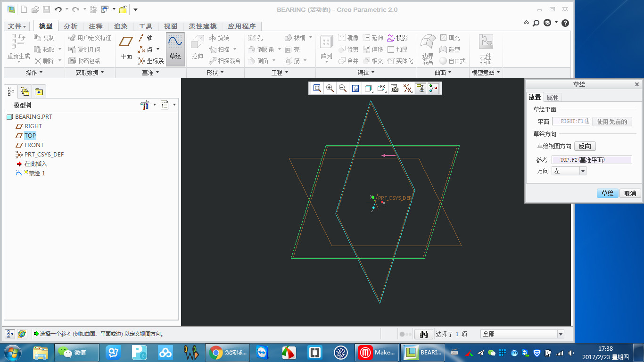The image size is (644, 362).
Task: Click the 元件界面 (component interface) icon
Action: coord(486,49)
